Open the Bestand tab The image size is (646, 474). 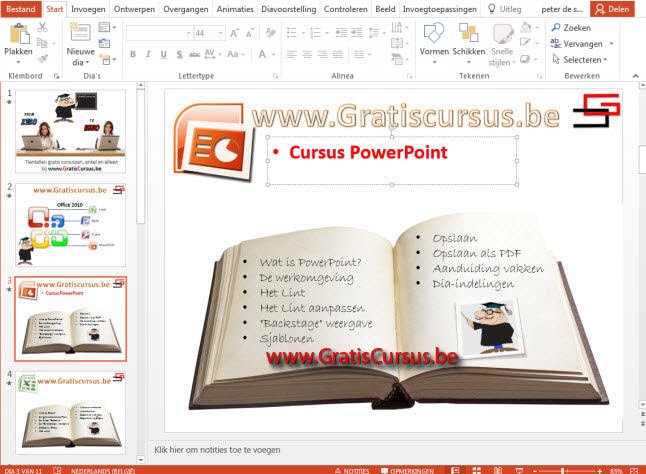point(21,9)
